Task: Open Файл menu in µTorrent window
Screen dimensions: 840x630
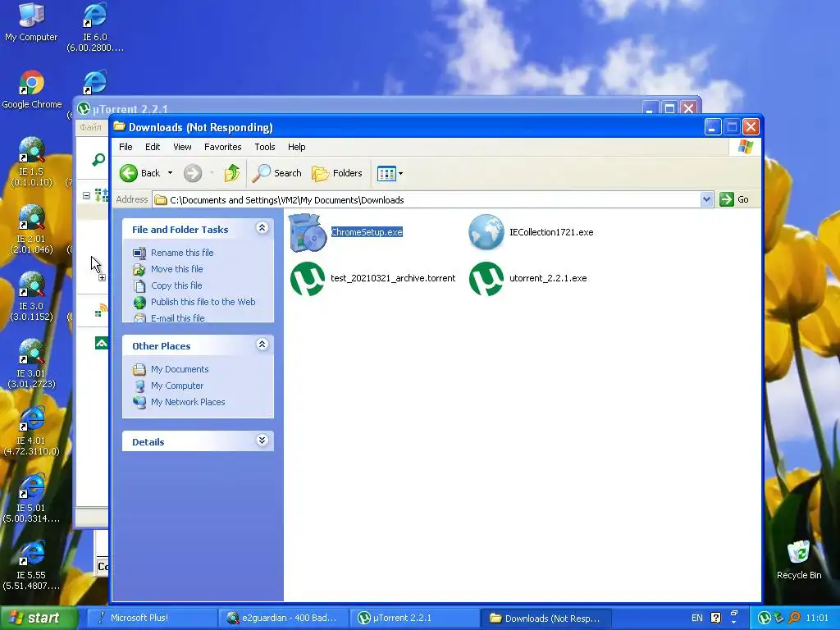Action: [90, 127]
